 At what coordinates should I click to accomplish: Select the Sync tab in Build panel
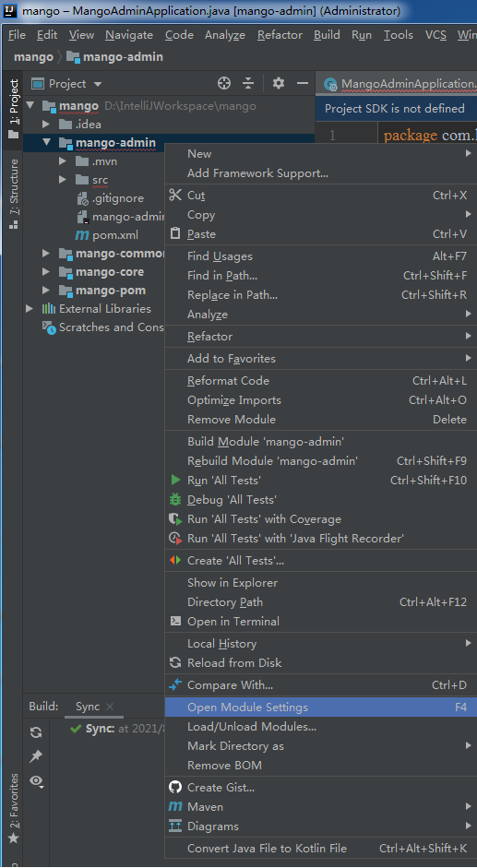tap(88, 707)
